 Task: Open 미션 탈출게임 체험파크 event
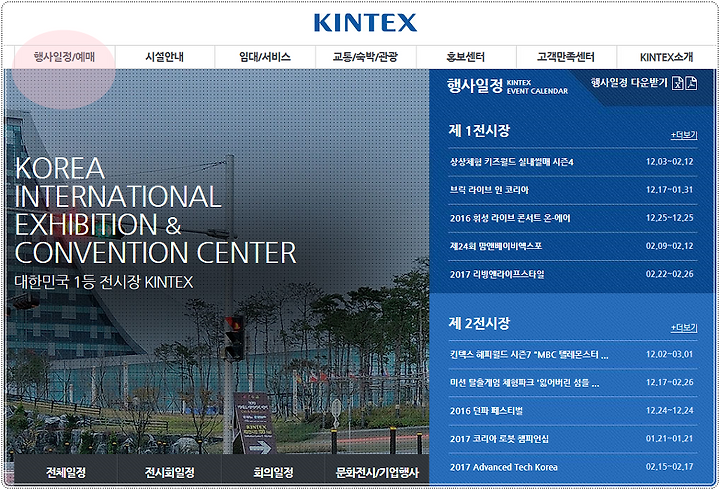(x=524, y=383)
